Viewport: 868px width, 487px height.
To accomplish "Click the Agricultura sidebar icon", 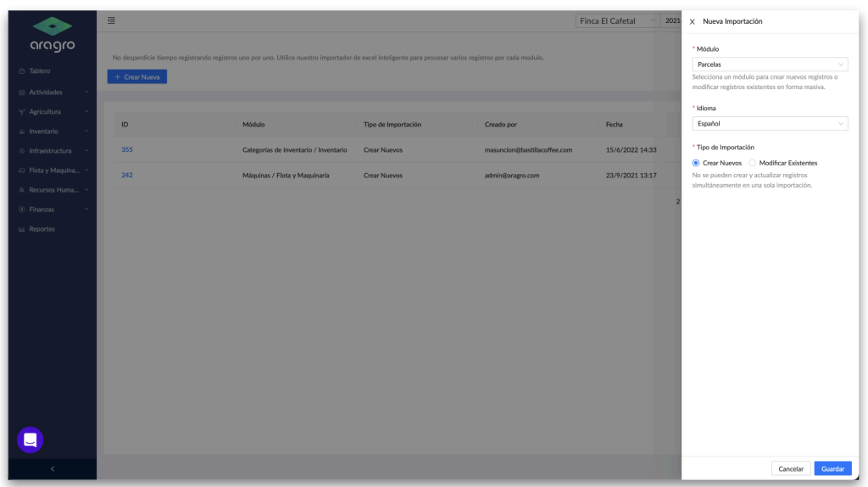I will [x=21, y=112].
